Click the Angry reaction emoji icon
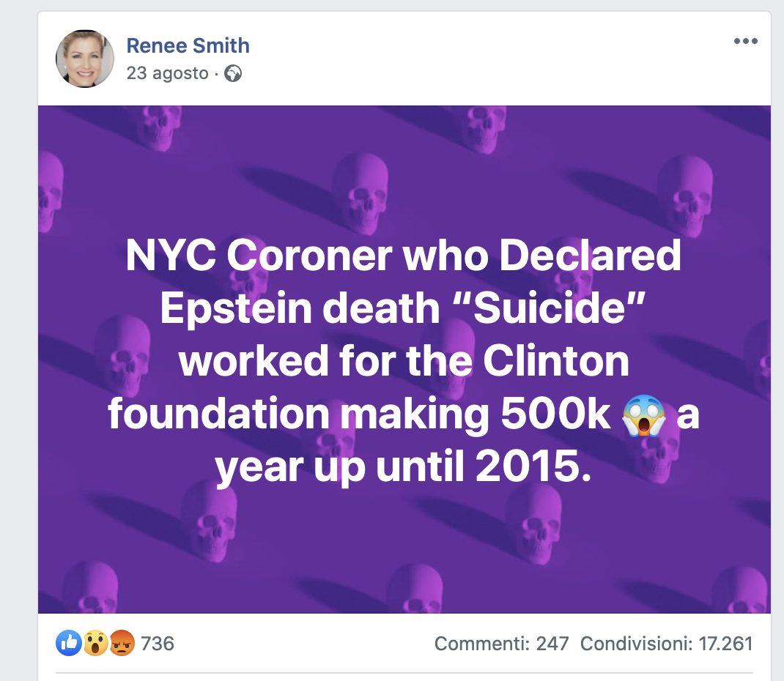This screenshot has height=681, width=784. [x=122, y=643]
